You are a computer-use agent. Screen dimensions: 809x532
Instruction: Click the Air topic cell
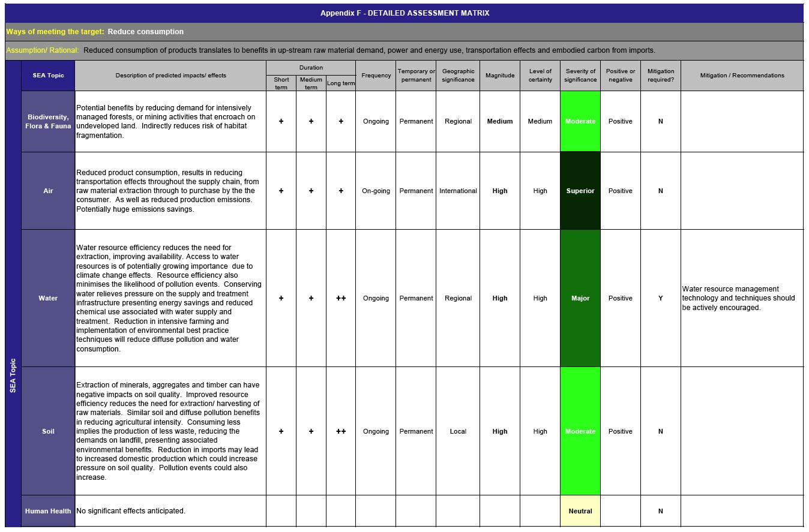click(48, 191)
